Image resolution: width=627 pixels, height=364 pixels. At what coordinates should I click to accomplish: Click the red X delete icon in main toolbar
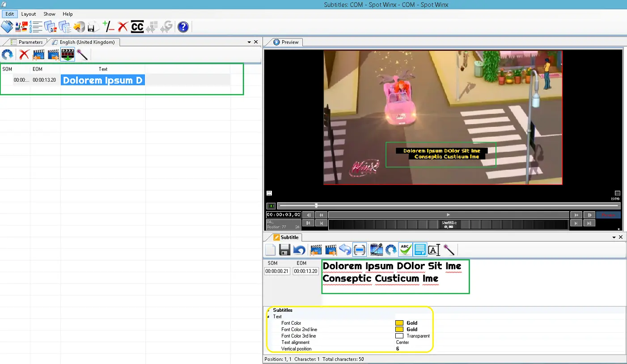tap(123, 27)
